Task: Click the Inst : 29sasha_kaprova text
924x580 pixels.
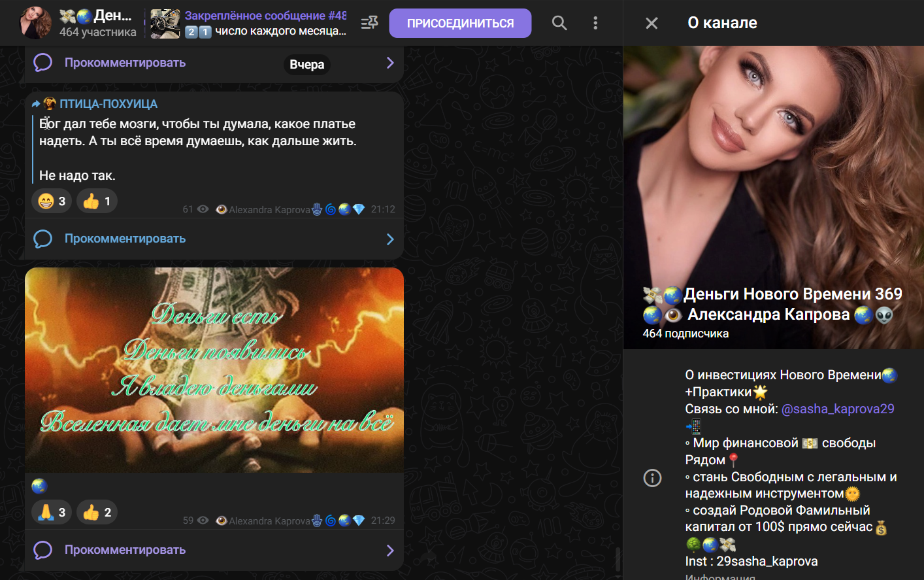Action: click(751, 561)
